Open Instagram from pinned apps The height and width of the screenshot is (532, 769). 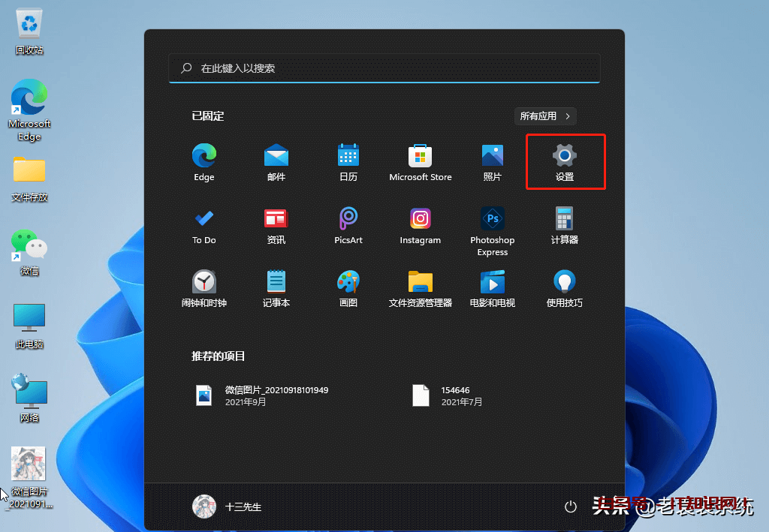pyautogui.click(x=421, y=226)
